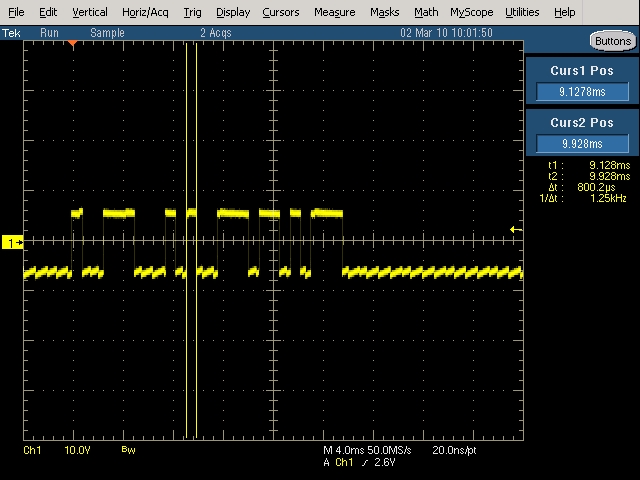The height and width of the screenshot is (480, 640).
Task: Click the 2 Acqs counter
Action: 216,33
